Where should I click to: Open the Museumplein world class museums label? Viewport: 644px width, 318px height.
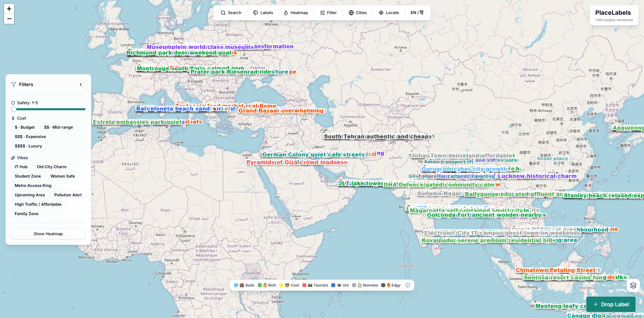click(200, 47)
